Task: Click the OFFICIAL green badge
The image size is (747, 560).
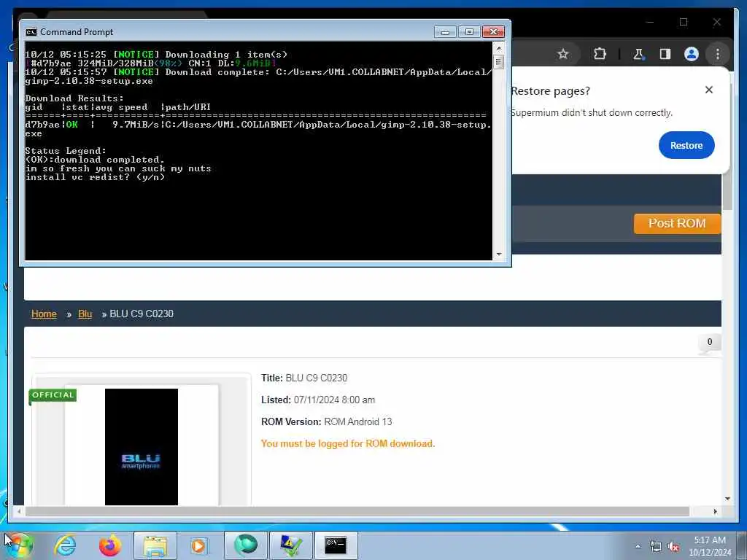Action: 53,394
